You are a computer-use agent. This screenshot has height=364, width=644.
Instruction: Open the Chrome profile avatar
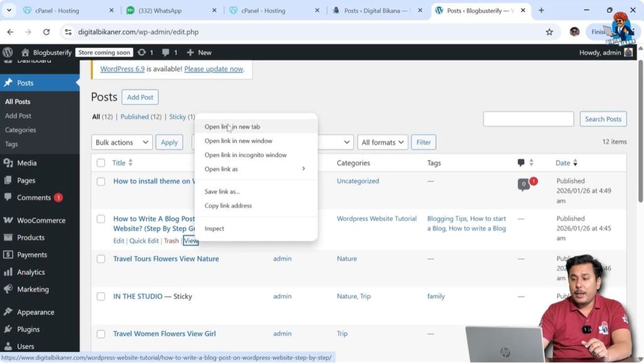574,32
